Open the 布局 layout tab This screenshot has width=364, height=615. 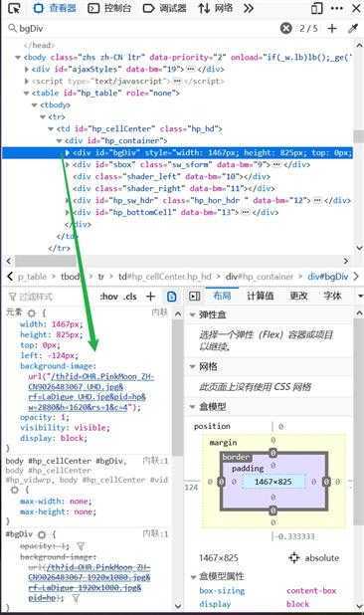pyautogui.click(x=222, y=296)
